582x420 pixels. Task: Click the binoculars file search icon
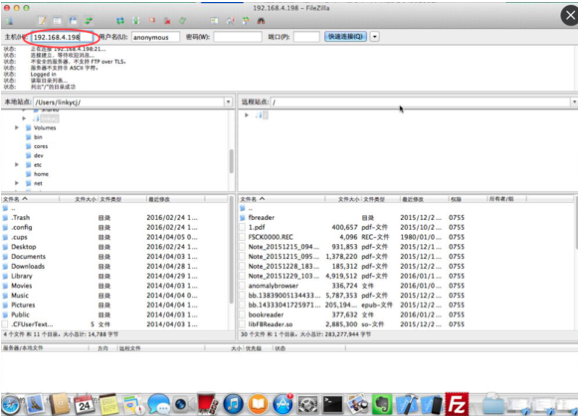[261, 21]
